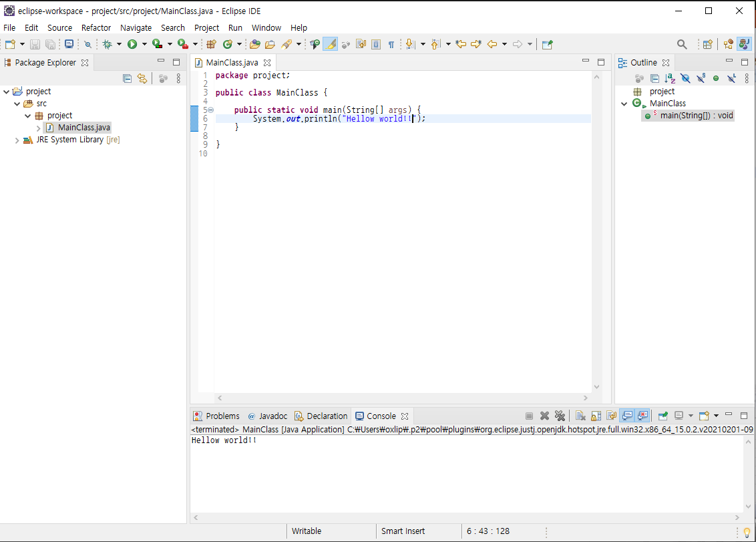This screenshot has height=542, width=756.
Task: Open Package Explorer View Menu (three dots)
Action: coord(178,78)
